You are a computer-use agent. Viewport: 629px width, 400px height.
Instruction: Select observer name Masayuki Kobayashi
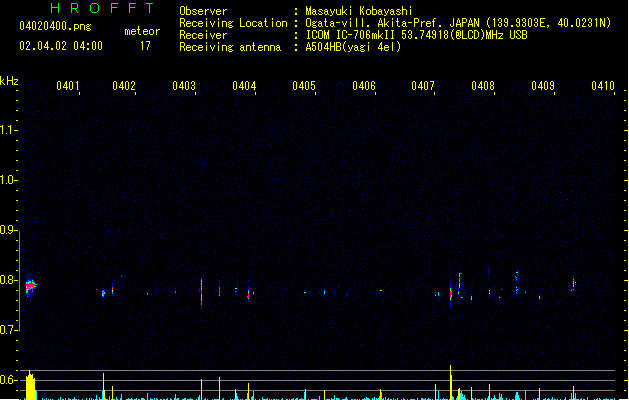(x=359, y=11)
